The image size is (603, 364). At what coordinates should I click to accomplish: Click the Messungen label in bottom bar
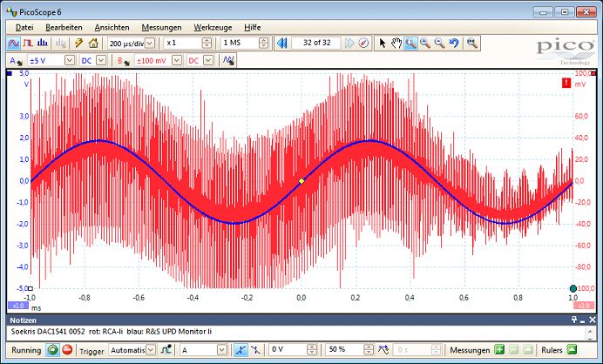click(470, 350)
